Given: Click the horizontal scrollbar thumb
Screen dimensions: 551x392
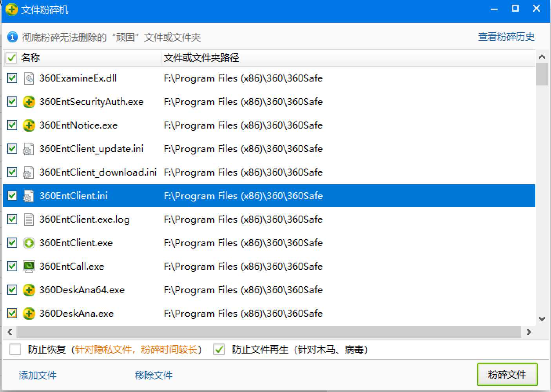Looking at the screenshot, I should click(269, 332).
